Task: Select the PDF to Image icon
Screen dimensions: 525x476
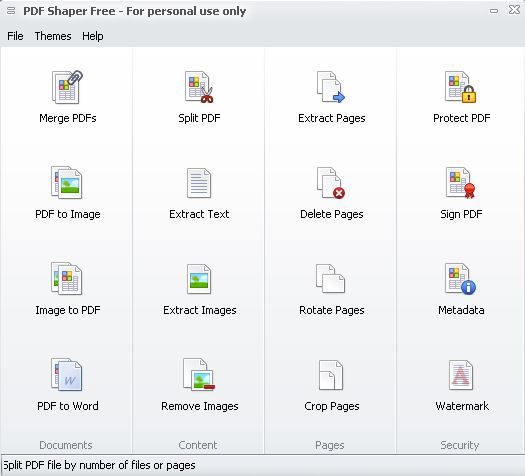Action: (67, 183)
